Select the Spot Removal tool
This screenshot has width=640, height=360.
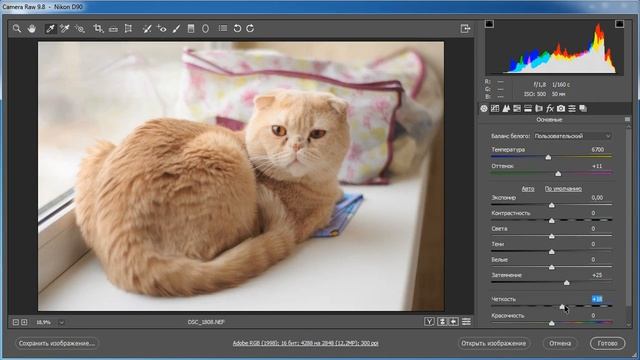[x=147, y=29]
